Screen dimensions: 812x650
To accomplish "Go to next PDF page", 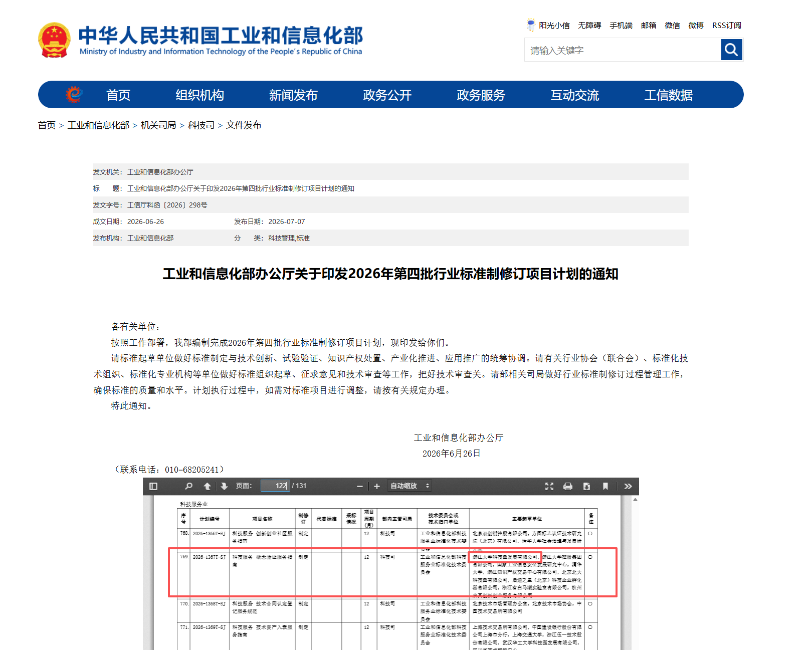I will point(224,486).
